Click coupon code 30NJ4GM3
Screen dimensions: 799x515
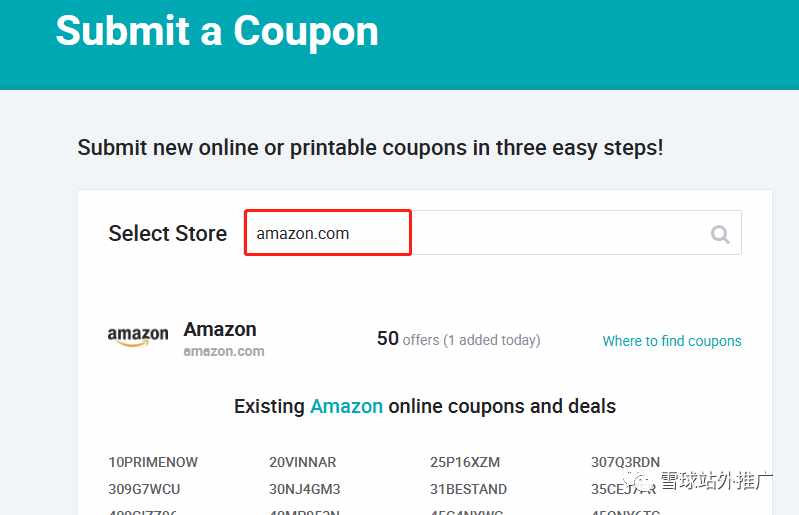[305, 489]
